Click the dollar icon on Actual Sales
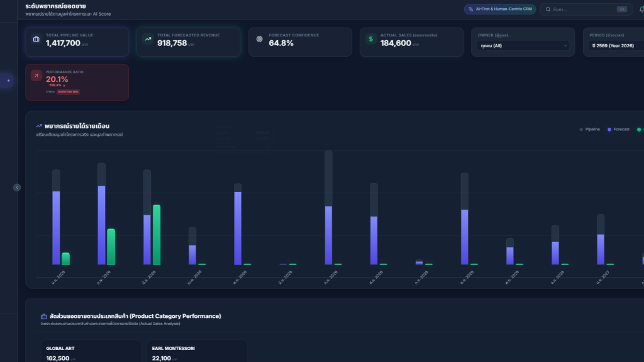 (x=371, y=40)
